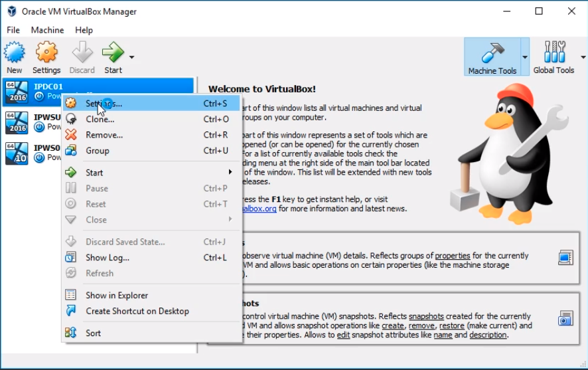Screen dimensions: 588x370
Task: Click Discard Saved State... entry
Action: coord(152,242)
